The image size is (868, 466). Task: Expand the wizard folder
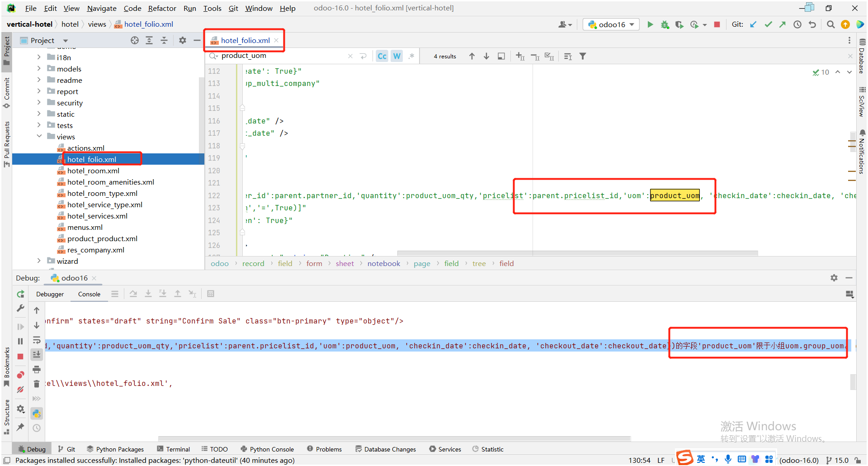(39, 261)
